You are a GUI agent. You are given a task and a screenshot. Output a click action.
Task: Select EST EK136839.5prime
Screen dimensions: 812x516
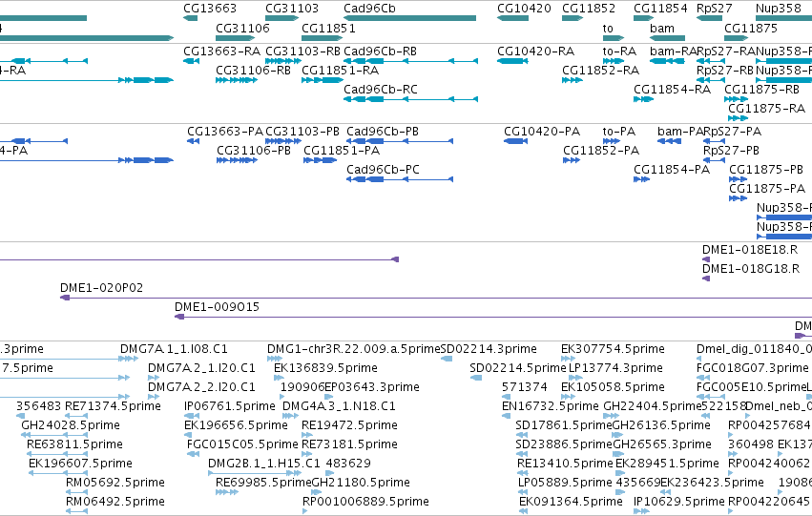(x=325, y=368)
